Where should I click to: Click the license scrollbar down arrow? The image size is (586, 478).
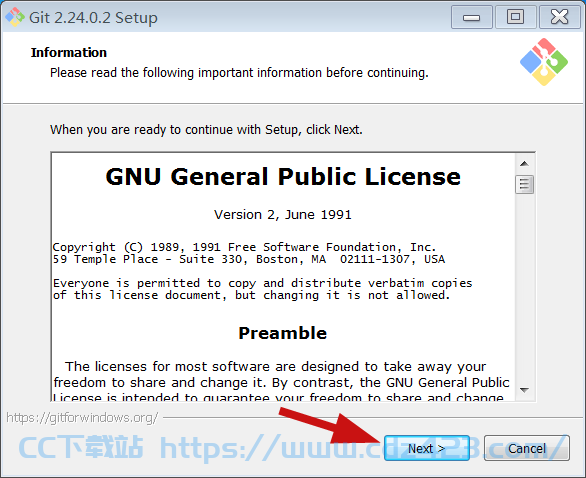click(524, 390)
